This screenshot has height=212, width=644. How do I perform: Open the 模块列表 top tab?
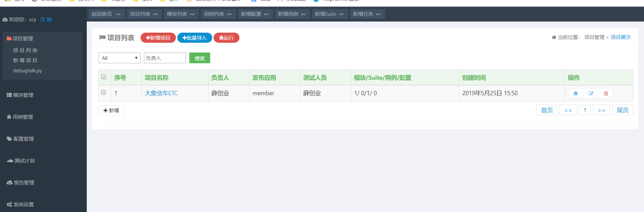coord(181,14)
